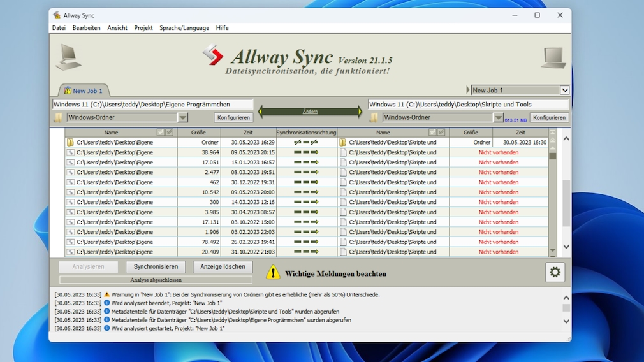Click sync direction arrow for 38.964 file
This screenshot has width=644, height=362.
click(306, 152)
